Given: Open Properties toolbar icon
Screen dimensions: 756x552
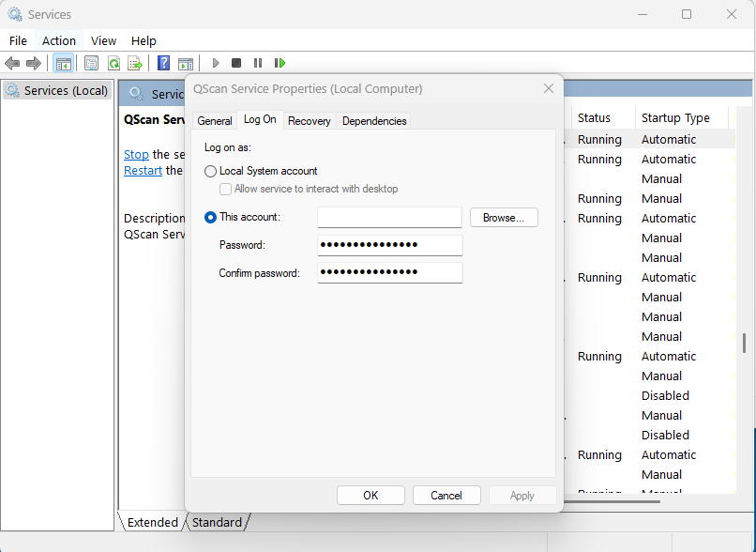Looking at the screenshot, I should coord(91,63).
